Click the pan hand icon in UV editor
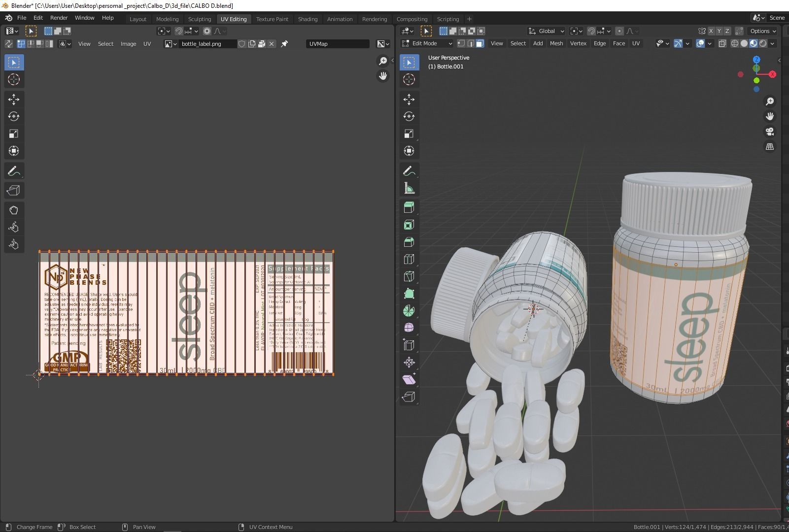This screenshot has width=789, height=532. coord(383,76)
